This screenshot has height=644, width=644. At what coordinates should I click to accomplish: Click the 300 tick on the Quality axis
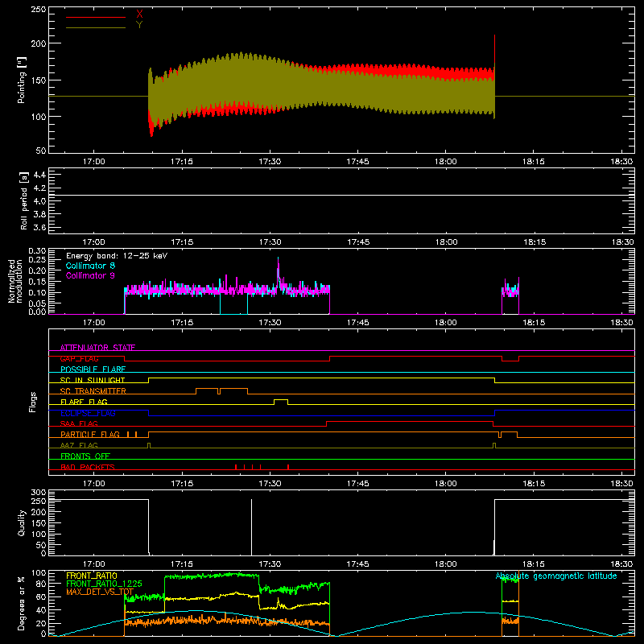39,493
